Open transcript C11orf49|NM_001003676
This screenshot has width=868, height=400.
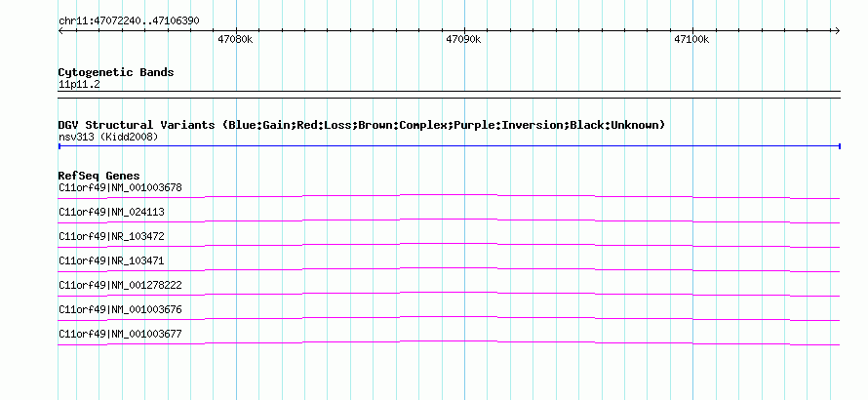click(120, 309)
